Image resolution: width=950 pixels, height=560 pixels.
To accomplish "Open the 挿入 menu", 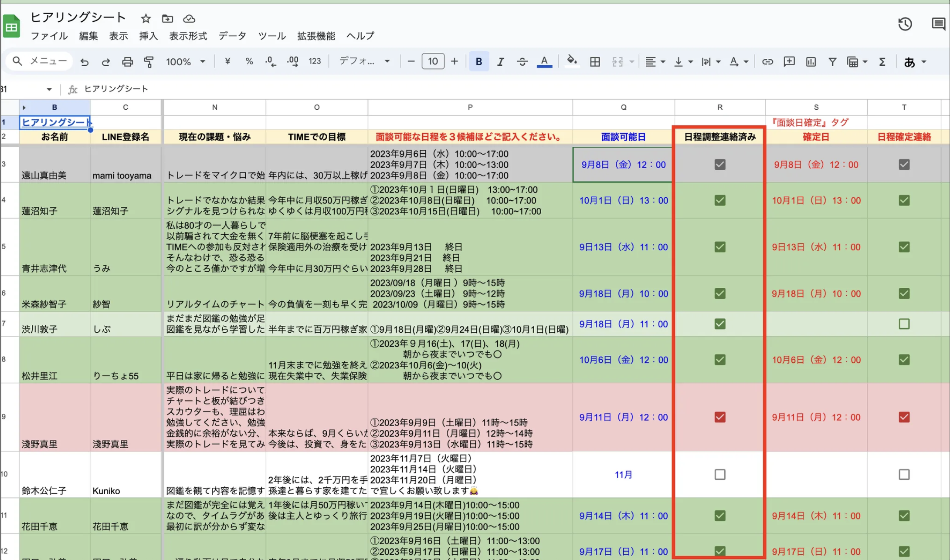I will coord(149,36).
